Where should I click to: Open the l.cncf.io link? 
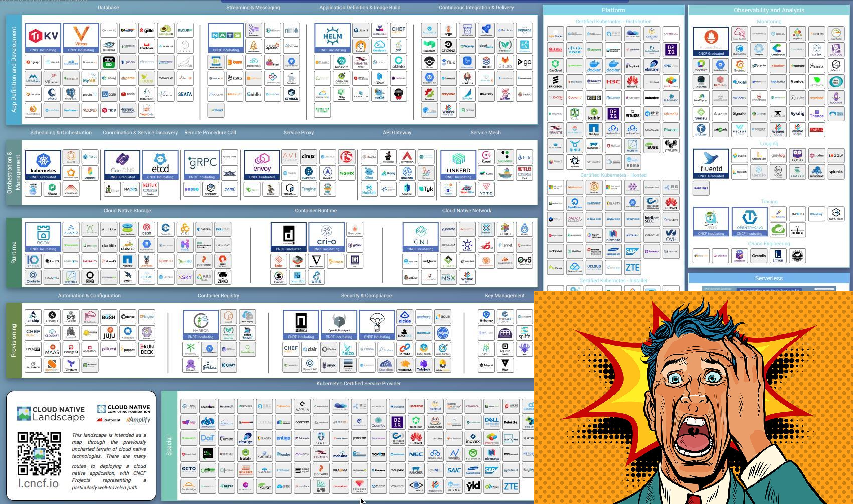(39, 484)
